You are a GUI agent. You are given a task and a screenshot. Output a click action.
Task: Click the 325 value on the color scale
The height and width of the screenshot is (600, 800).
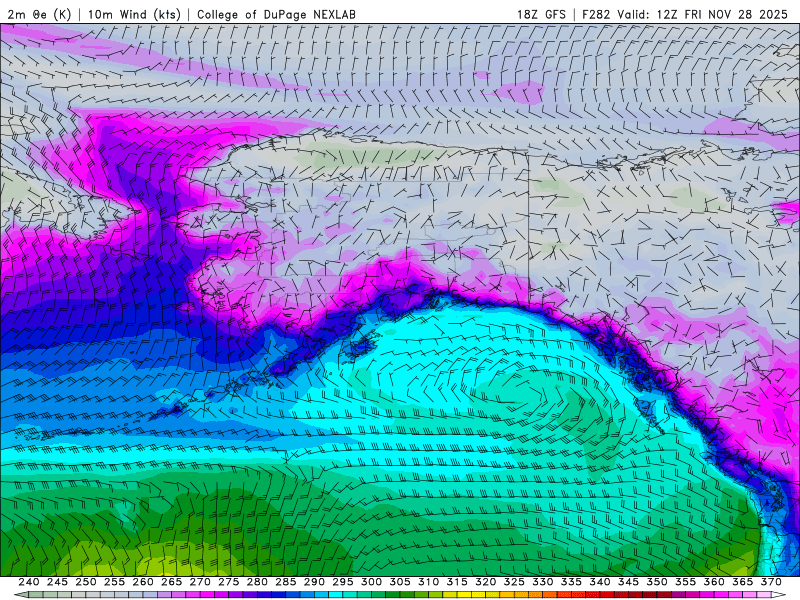coord(514,582)
